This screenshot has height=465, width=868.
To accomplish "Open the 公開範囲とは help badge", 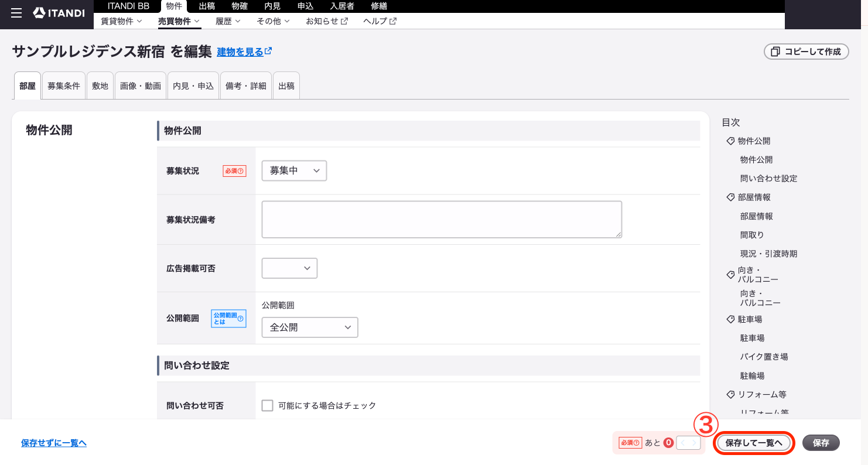I will click(228, 319).
